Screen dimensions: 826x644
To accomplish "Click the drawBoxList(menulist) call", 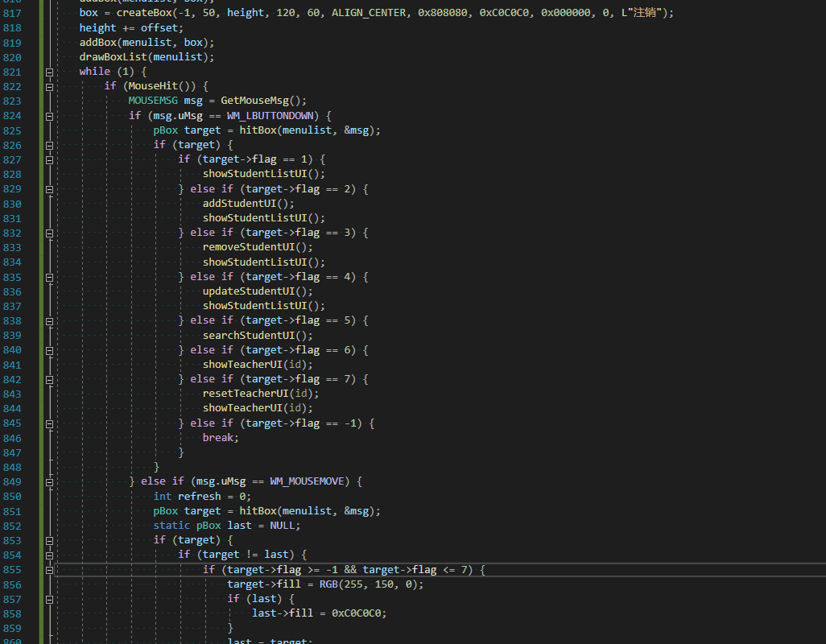I will coord(147,57).
